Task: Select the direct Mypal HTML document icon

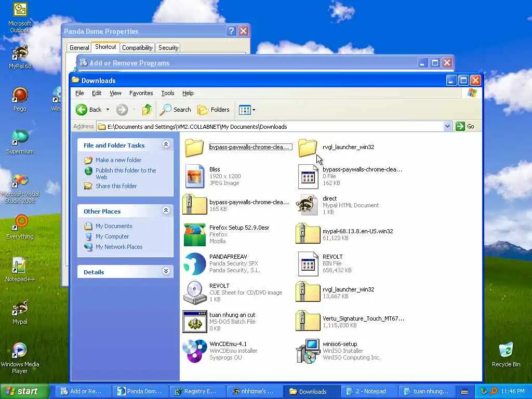Action: [x=307, y=205]
